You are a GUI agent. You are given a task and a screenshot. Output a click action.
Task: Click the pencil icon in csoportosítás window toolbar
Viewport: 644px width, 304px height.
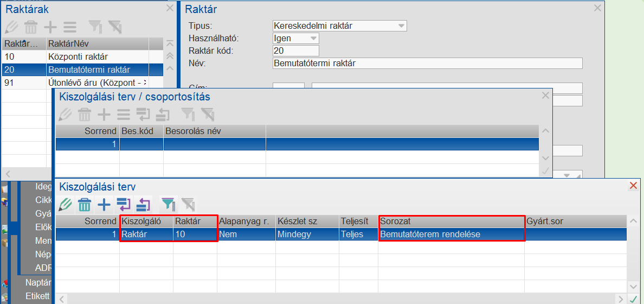point(66,115)
